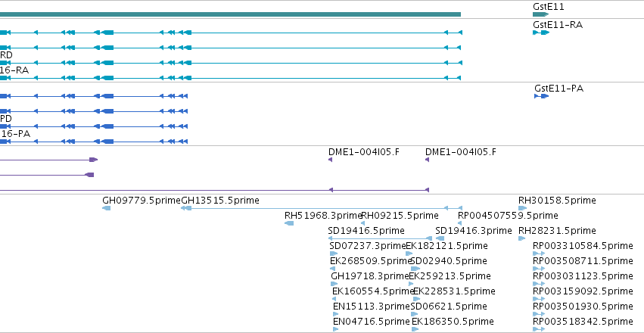The width and height of the screenshot is (644, 333).
Task: Select EST GH09779.5prime label
Action: click(142, 201)
